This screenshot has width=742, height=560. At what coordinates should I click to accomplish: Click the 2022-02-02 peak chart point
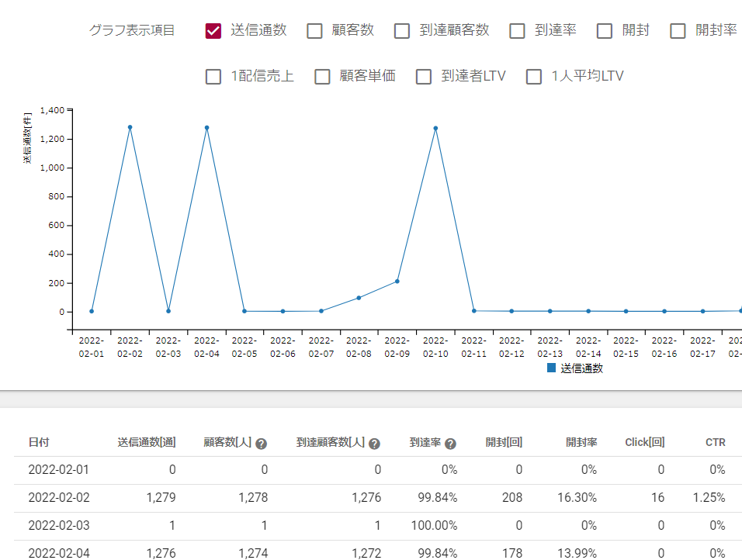click(x=130, y=127)
